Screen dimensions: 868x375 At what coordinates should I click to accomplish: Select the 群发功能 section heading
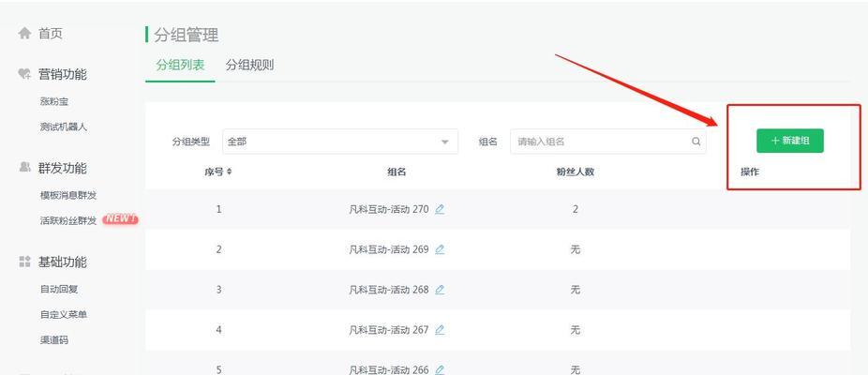pos(62,168)
